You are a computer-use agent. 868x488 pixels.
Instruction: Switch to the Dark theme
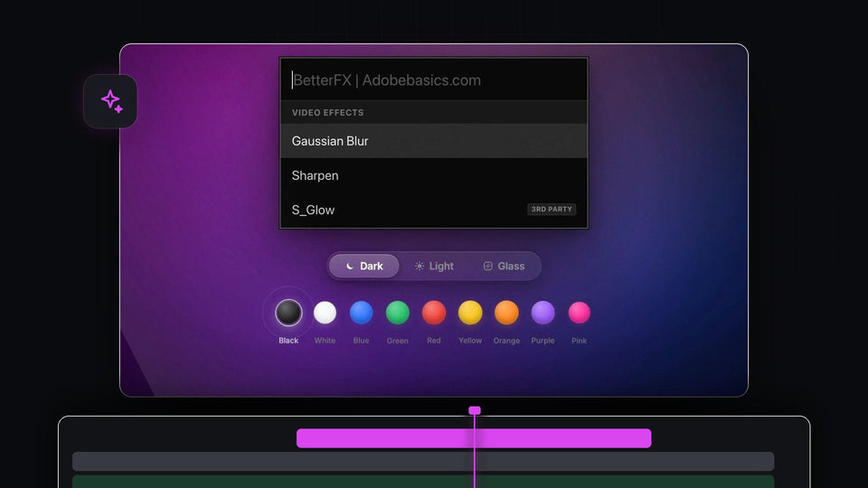pos(364,266)
